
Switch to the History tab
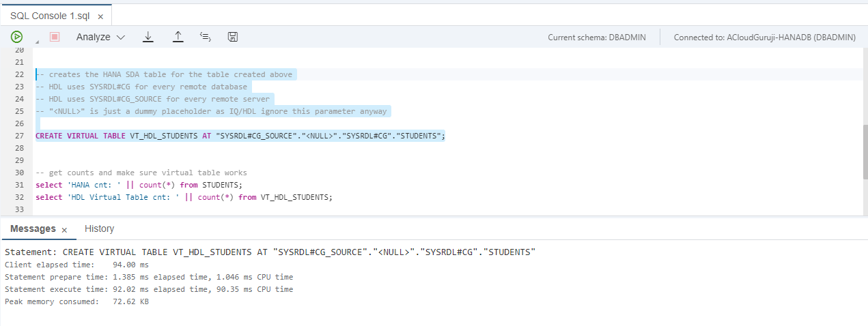pos(99,229)
